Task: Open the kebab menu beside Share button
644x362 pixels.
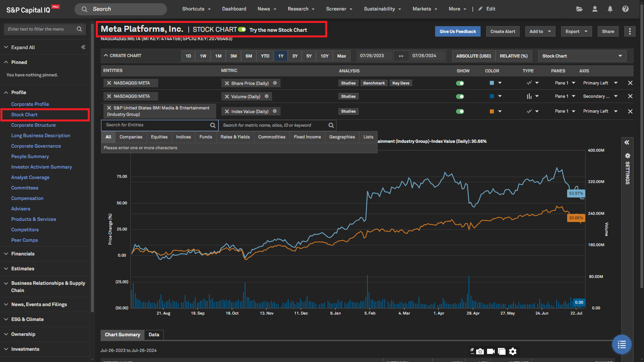Action: tap(630, 31)
